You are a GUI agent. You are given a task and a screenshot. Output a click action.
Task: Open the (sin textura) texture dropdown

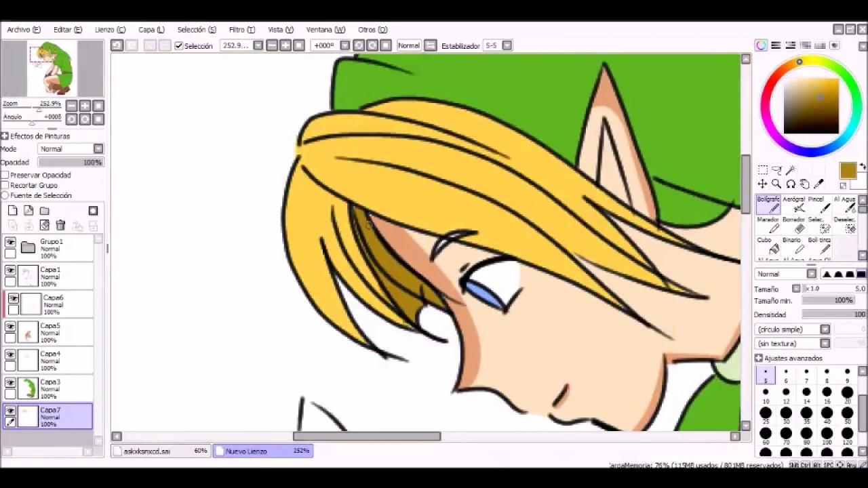[x=825, y=343]
